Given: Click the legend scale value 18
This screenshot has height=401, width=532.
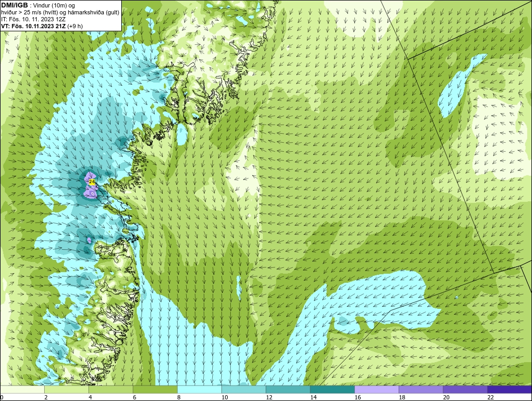Looking at the screenshot, I should pos(402,398).
